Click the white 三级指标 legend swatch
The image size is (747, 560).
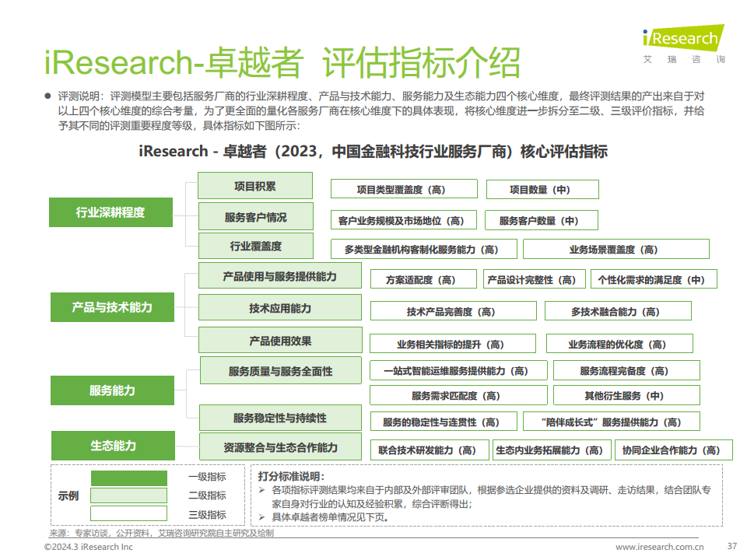tap(128, 514)
